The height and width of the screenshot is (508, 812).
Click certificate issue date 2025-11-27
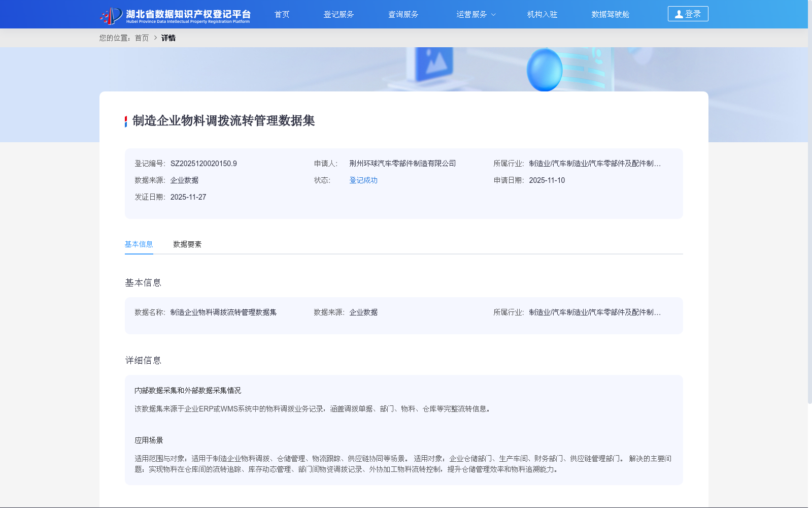tap(188, 197)
